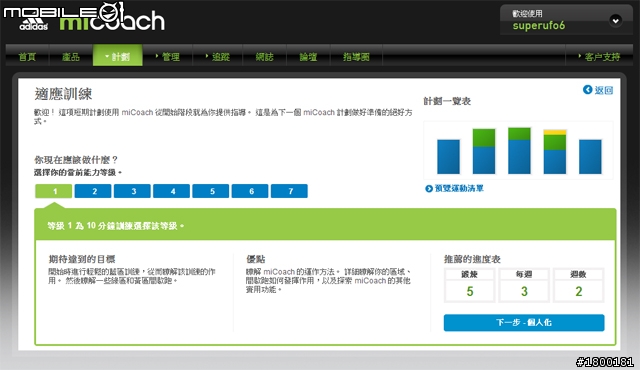Screen dimensions: 640x370
Task: Go to 首頁 home menu item
Action: tap(27, 57)
